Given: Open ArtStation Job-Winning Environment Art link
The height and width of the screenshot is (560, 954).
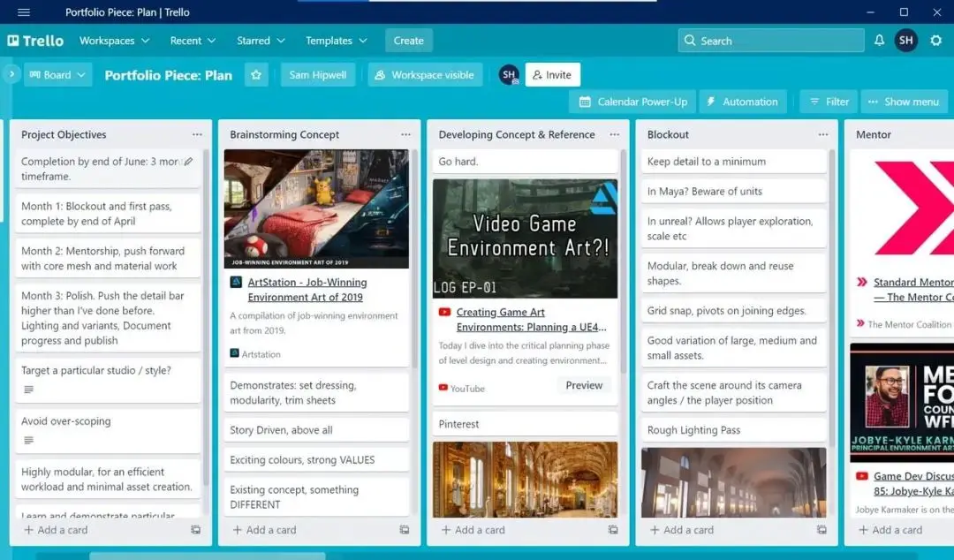Looking at the screenshot, I should [307, 290].
